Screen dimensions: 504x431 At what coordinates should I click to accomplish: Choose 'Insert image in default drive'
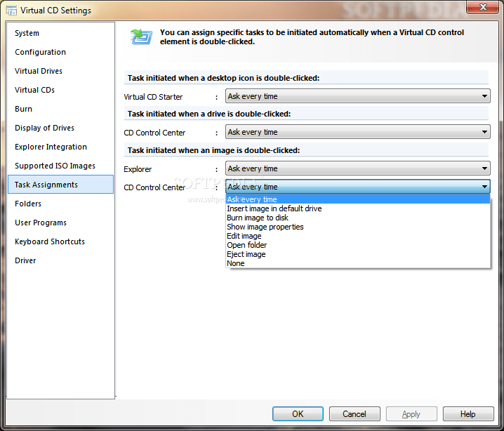pos(358,208)
